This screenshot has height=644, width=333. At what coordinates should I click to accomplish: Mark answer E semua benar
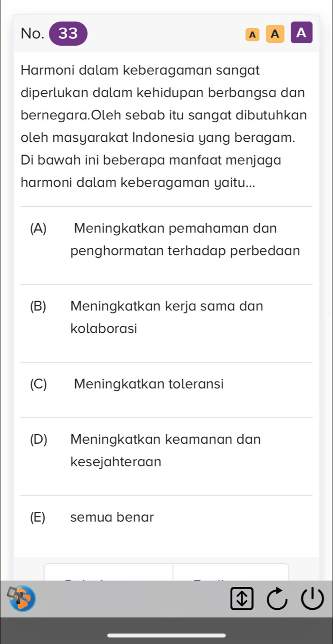(166, 517)
